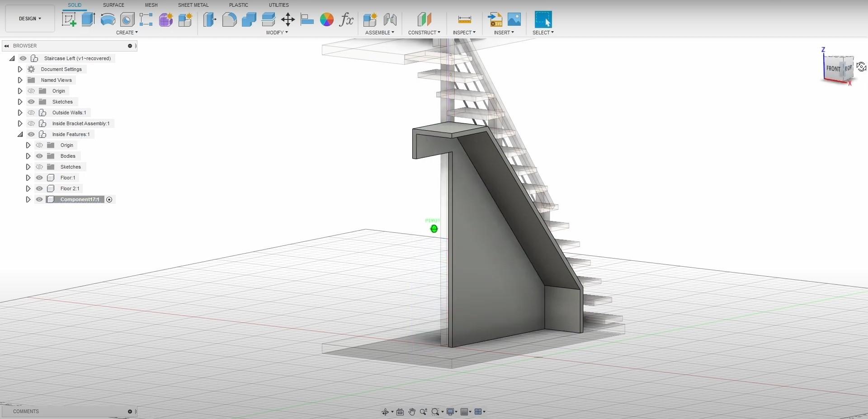This screenshot has height=419, width=868.
Task: Hide the Floor:1 component
Action: click(x=39, y=178)
